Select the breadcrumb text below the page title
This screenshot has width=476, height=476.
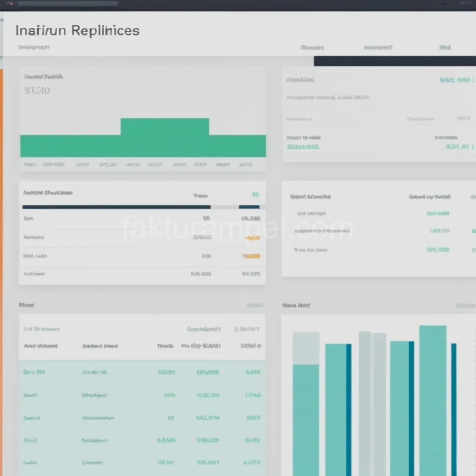34,47
